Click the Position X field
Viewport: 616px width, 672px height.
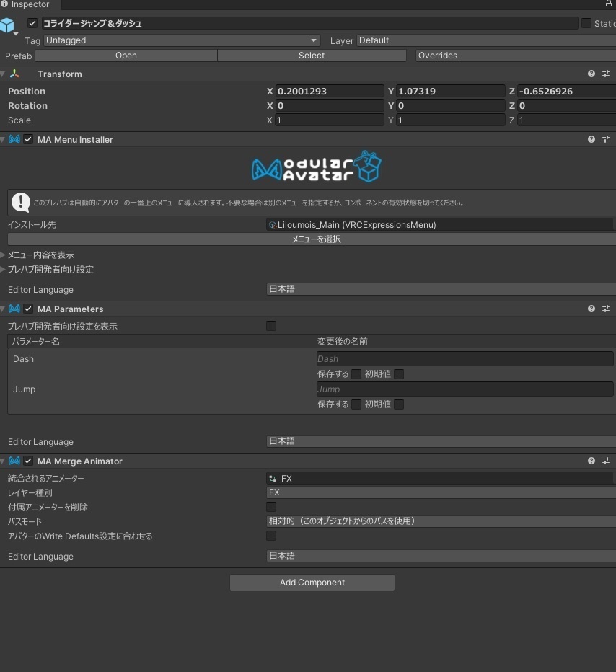tap(329, 92)
